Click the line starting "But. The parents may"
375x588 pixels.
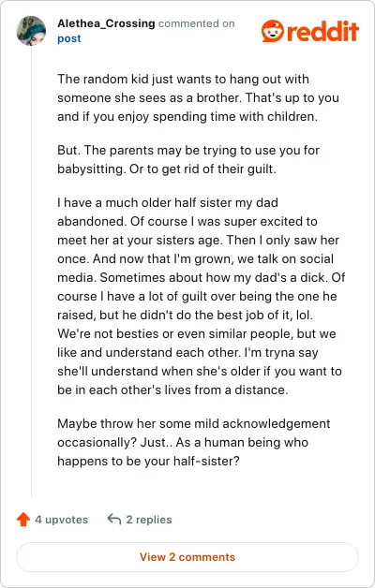(x=188, y=150)
